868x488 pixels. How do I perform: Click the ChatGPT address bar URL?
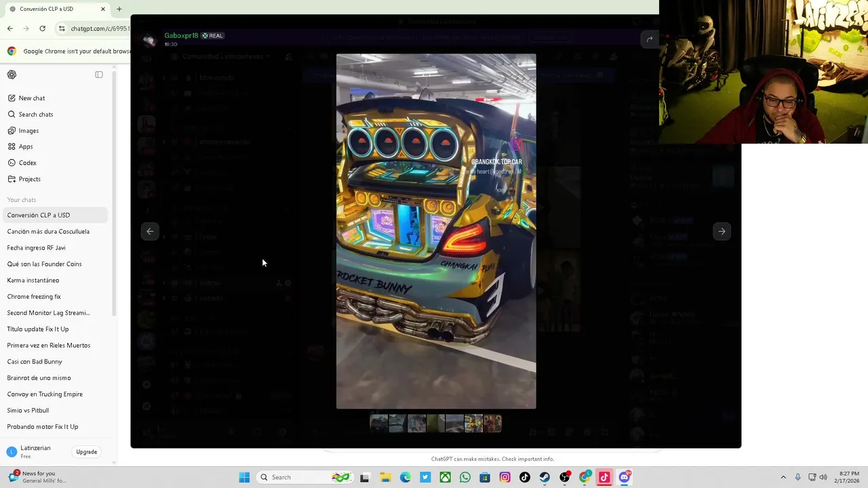click(x=100, y=28)
